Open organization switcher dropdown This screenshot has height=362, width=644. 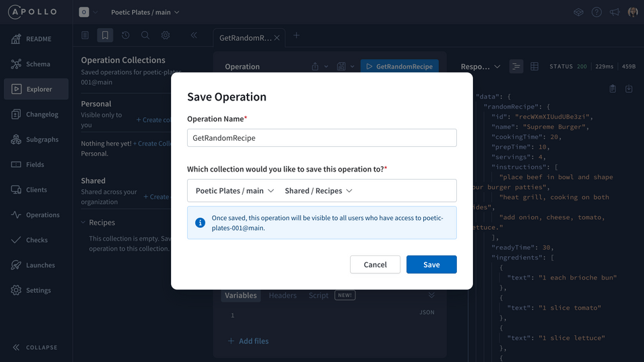coord(89,12)
